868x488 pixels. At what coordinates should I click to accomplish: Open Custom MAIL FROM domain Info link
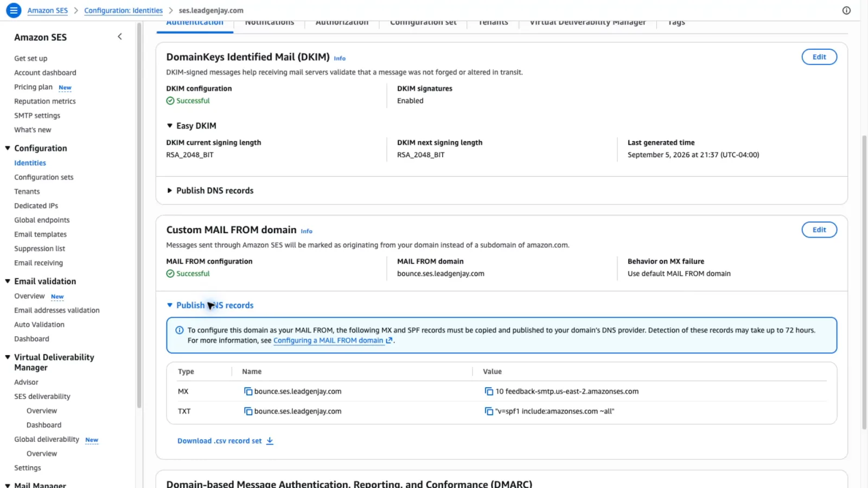click(x=307, y=232)
